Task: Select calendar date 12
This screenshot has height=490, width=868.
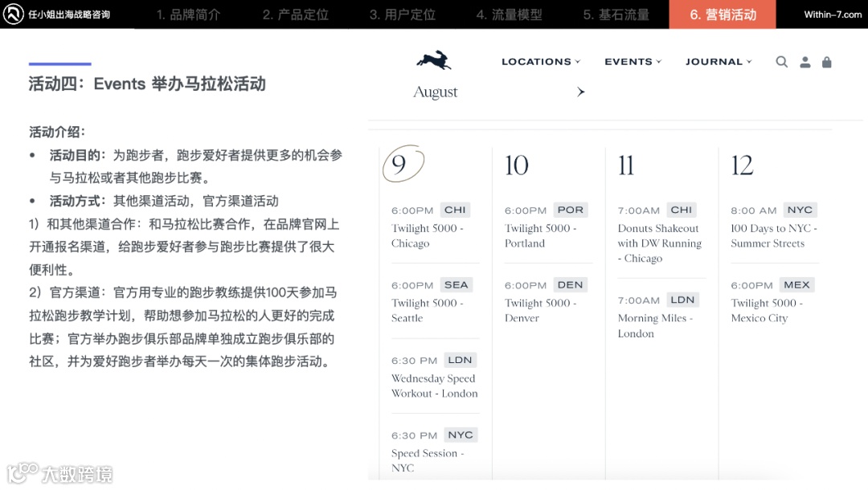Action: click(x=742, y=165)
